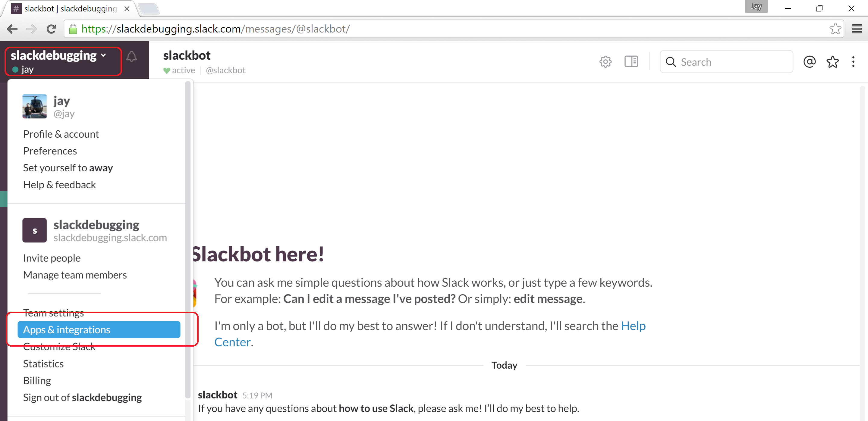Click the team menu scrollbar
This screenshot has height=421, width=868.
point(188,236)
